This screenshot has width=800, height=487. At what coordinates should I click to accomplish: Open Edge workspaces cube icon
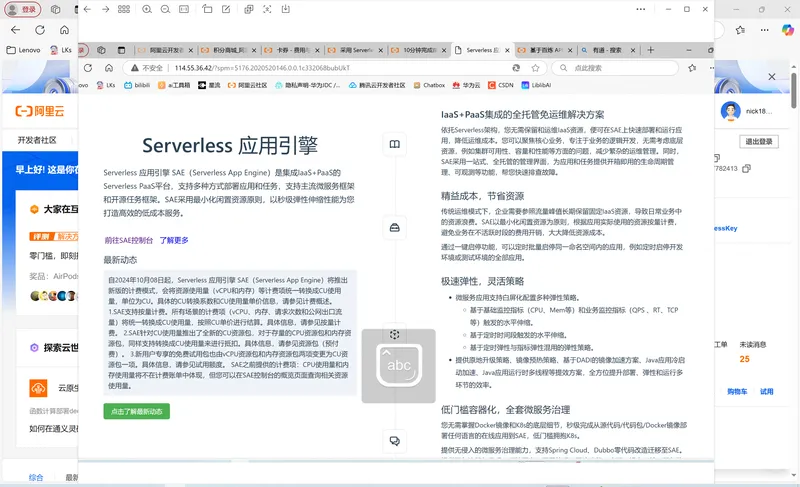click(x=56, y=9)
